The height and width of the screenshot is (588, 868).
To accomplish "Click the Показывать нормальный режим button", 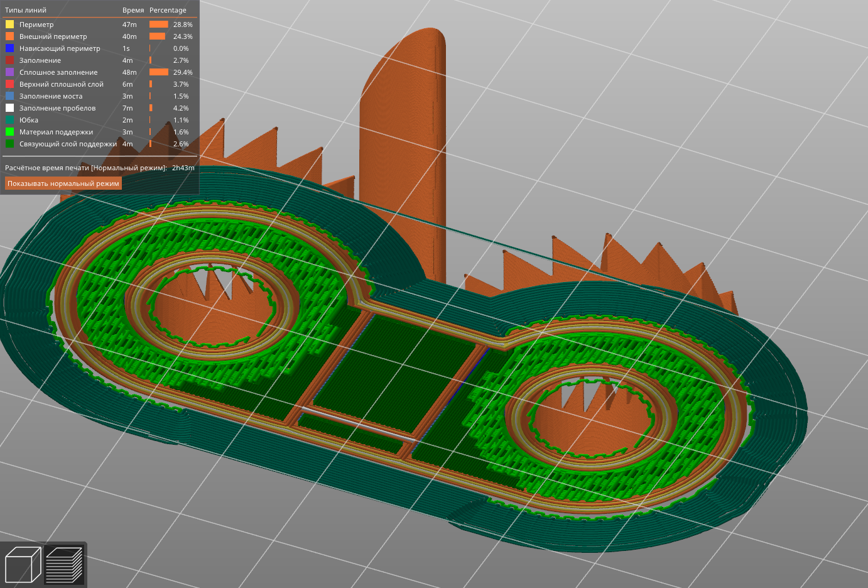I will tap(63, 183).
